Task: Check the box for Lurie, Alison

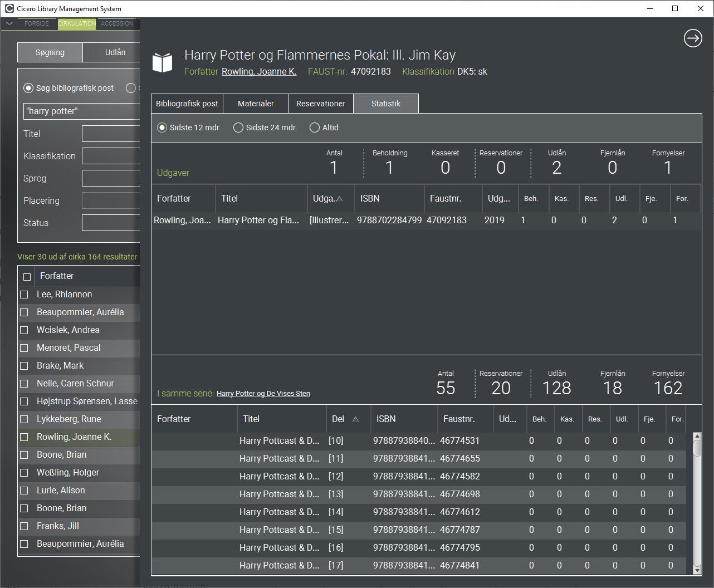Action: tap(24, 491)
